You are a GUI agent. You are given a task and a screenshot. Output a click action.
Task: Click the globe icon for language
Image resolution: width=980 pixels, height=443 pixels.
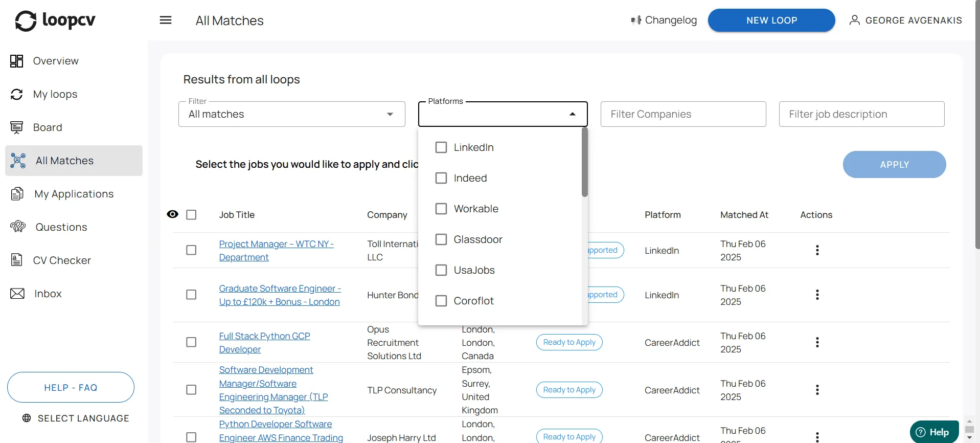coord(27,418)
